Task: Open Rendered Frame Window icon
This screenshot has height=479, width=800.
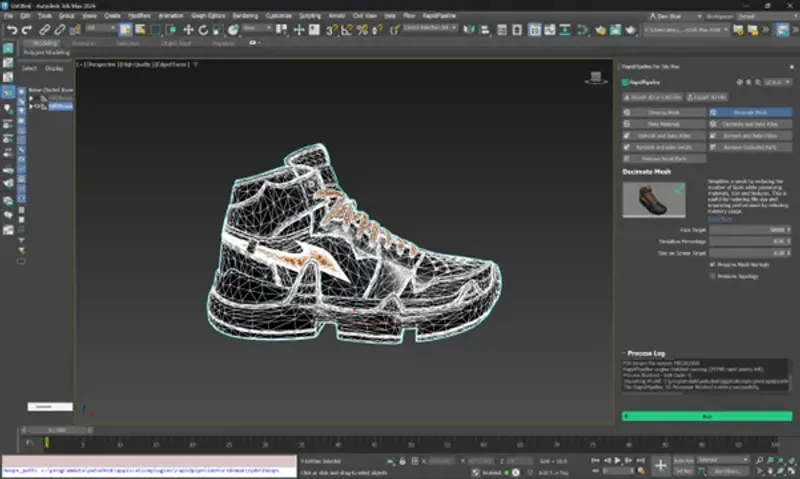Action: pyautogui.click(x=615, y=30)
